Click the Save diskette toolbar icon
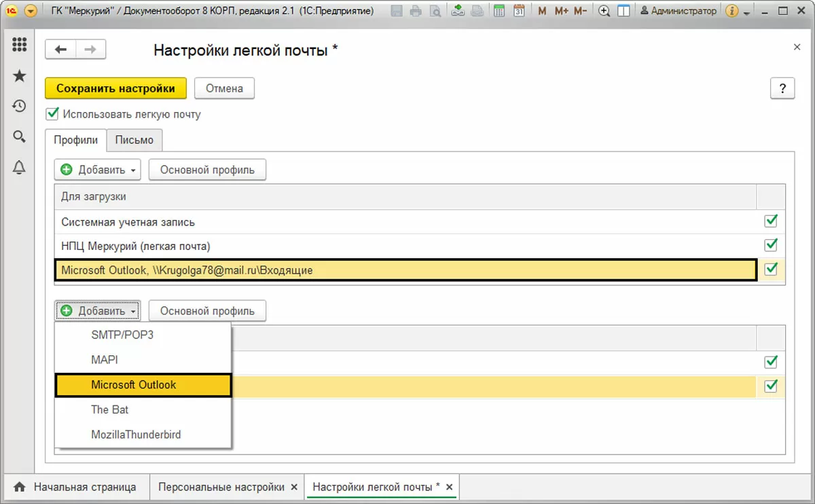815x504 pixels. 397,11
